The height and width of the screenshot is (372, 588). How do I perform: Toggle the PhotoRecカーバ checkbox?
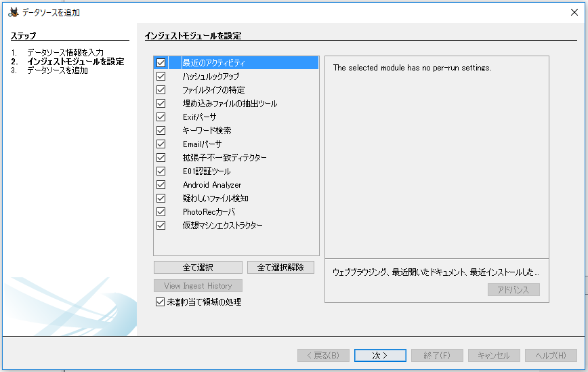click(161, 212)
